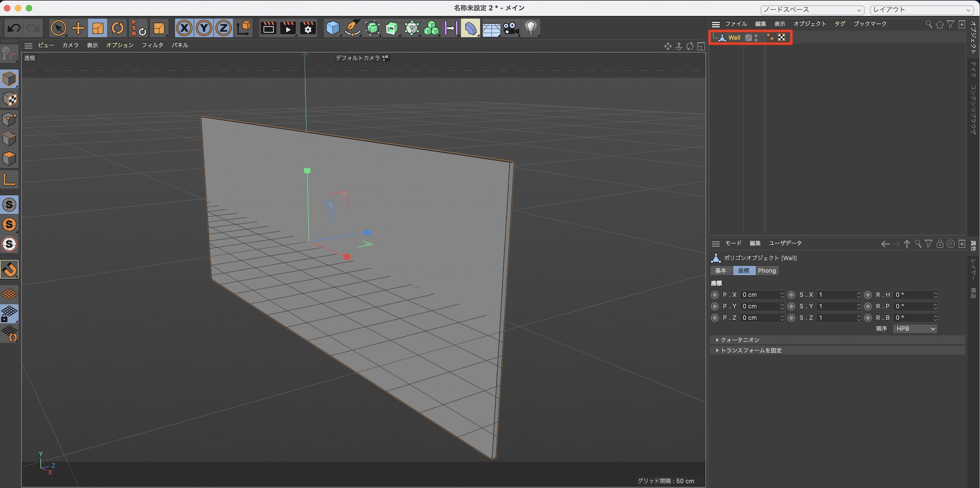Click the P.Y position input field

pyautogui.click(x=759, y=306)
